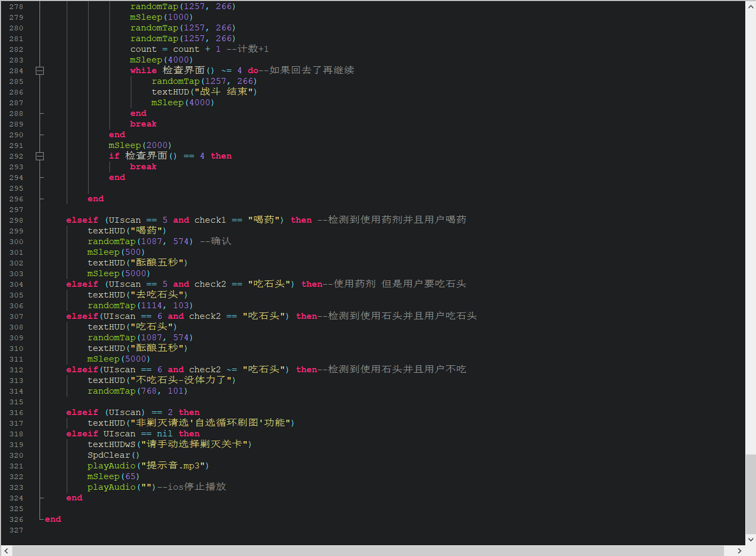The image size is (756, 556).
Task: Click the 'elseif' keyword on line 304
Action: pyautogui.click(x=82, y=284)
